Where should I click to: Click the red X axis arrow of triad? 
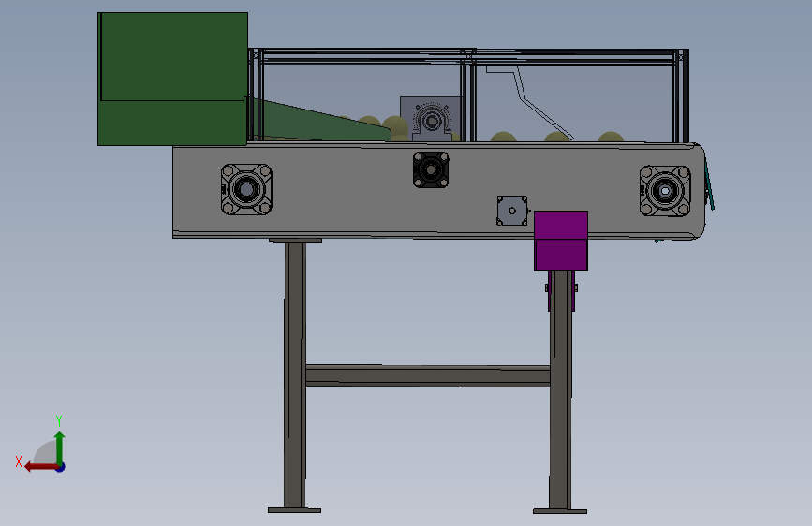41,467
